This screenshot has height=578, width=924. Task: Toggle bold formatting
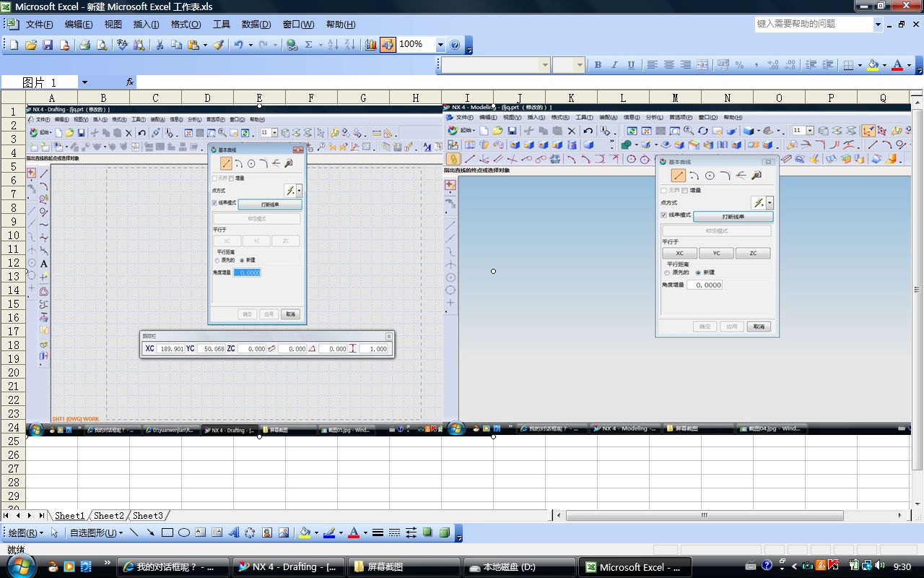(598, 65)
